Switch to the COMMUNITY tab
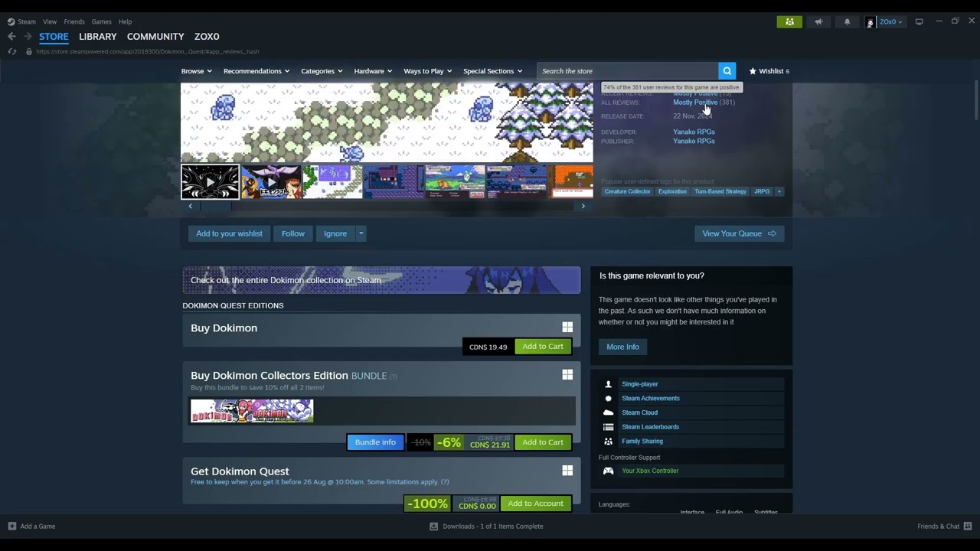Image resolution: width=980 pixels, height=551 pixels. tap(155, 36)
